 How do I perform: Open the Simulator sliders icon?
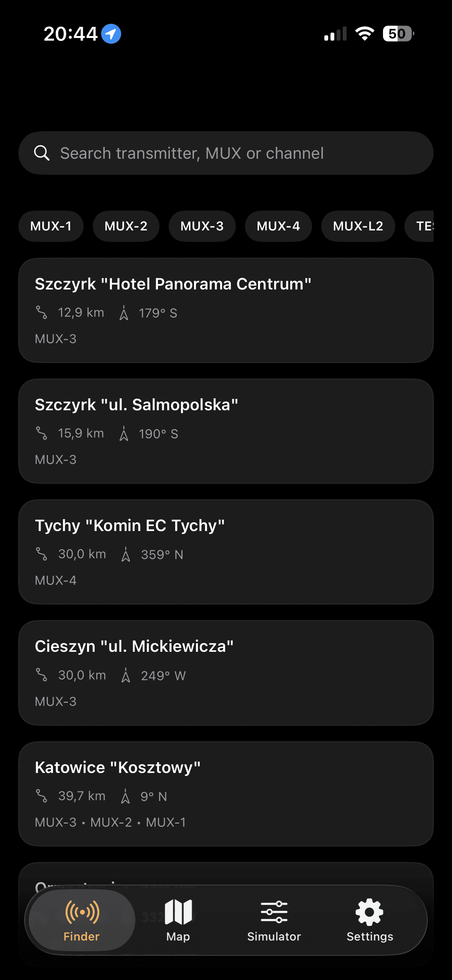pyautogui.click(x=274, y=912)
